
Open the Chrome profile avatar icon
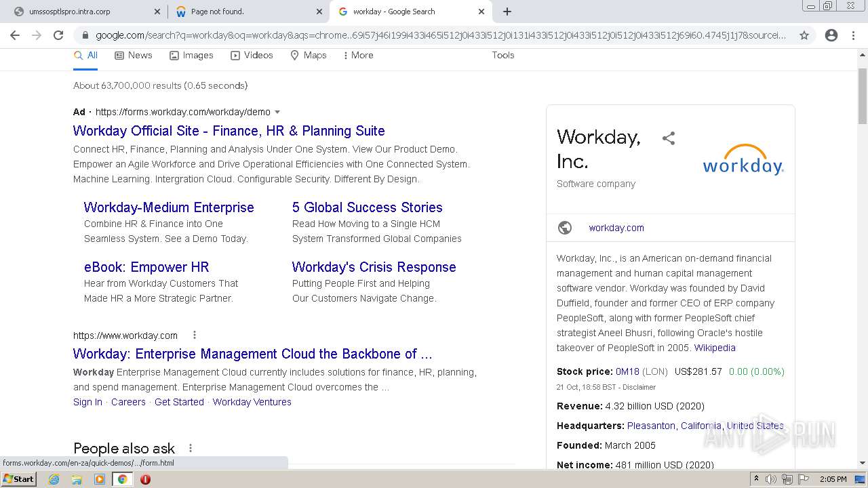(x=831, y=35)
